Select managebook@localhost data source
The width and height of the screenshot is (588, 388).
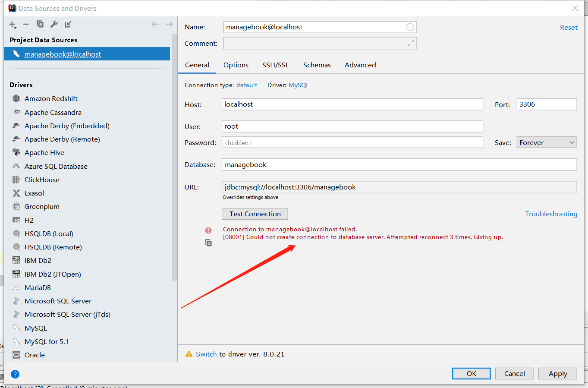click(87, 54)
